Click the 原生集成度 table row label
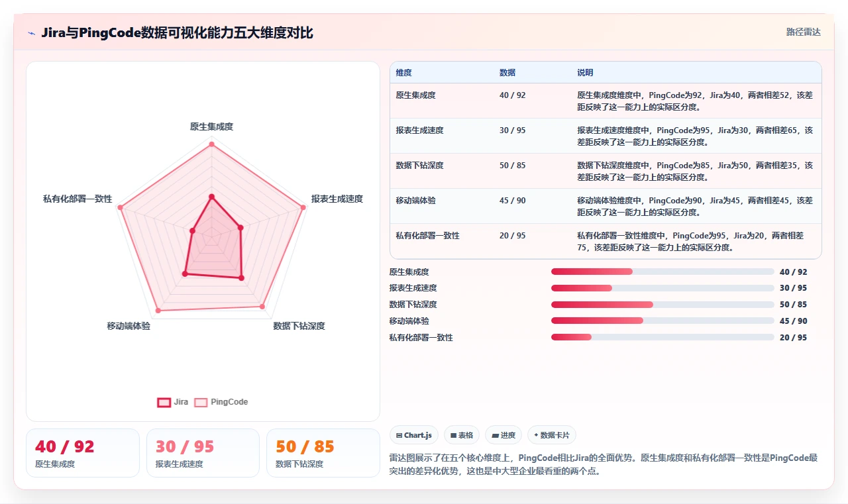The width and height of the screenshot is (848, 504). pyautogui.click(x=416, y=95)
